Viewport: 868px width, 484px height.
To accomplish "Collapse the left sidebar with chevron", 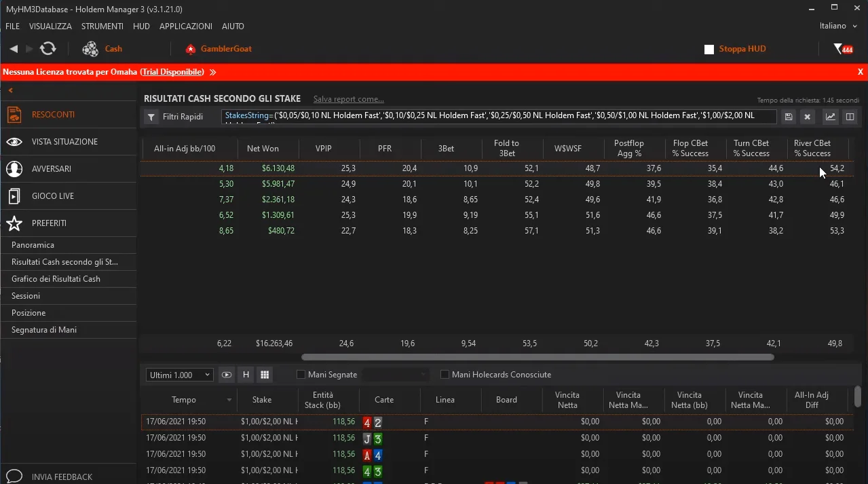I will coord(11,90).
